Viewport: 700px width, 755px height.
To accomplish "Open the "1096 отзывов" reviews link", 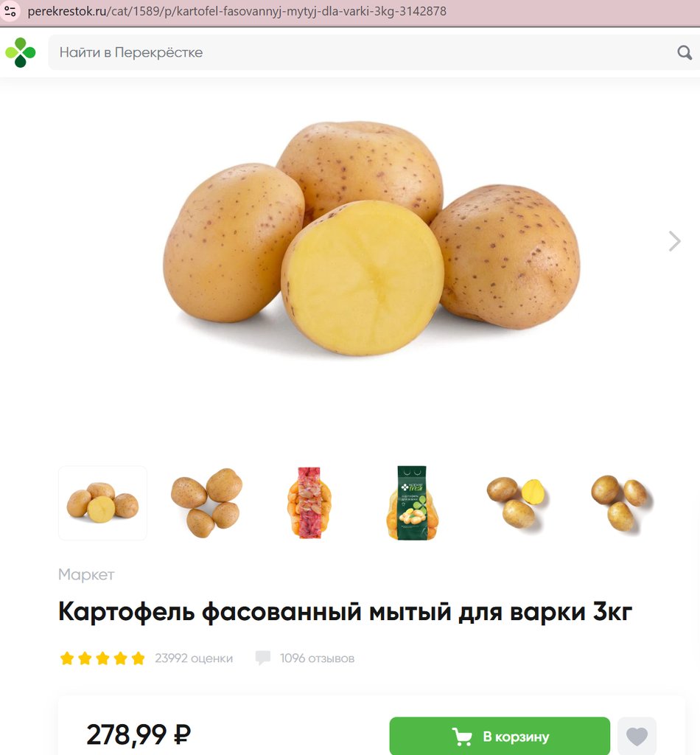I will (x=317, y=658).
